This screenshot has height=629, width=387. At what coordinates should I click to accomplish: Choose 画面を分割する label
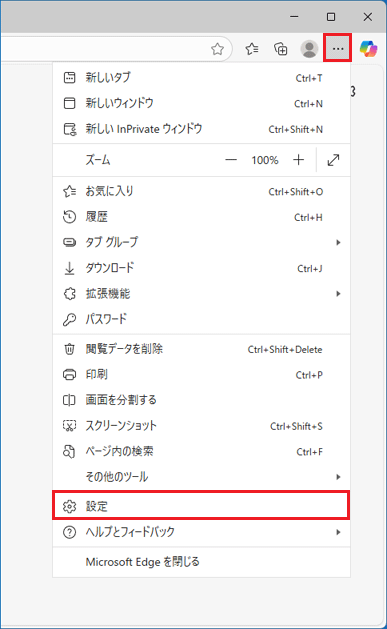click(x=121, y=400)
